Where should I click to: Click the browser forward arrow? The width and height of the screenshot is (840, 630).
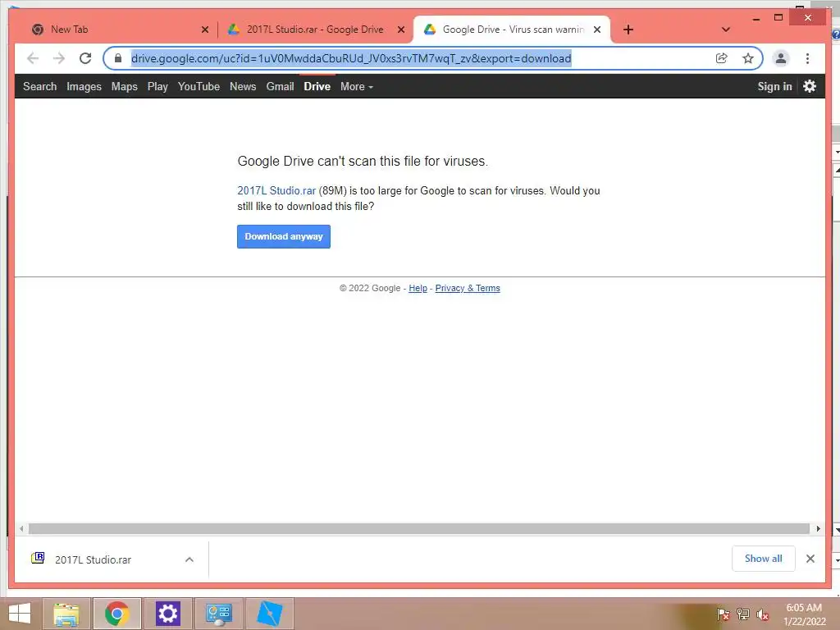tap(59, 58)
